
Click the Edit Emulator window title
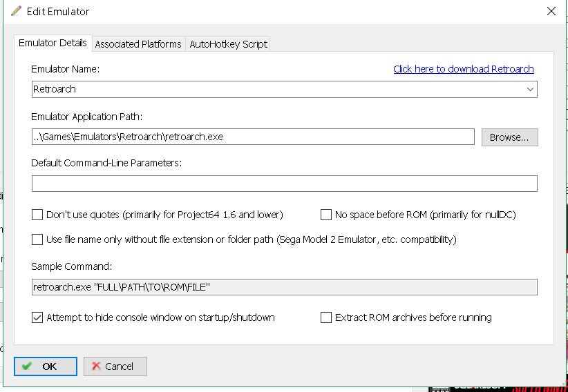click(58, 11)
